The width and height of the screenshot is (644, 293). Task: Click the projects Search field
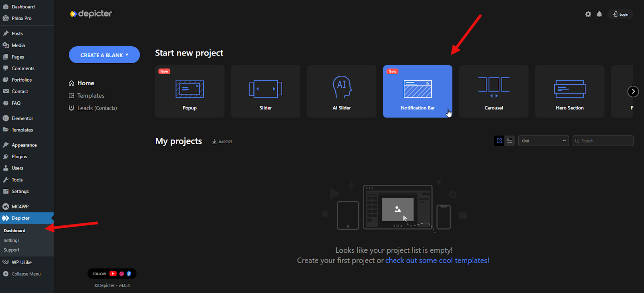(603, 141)
